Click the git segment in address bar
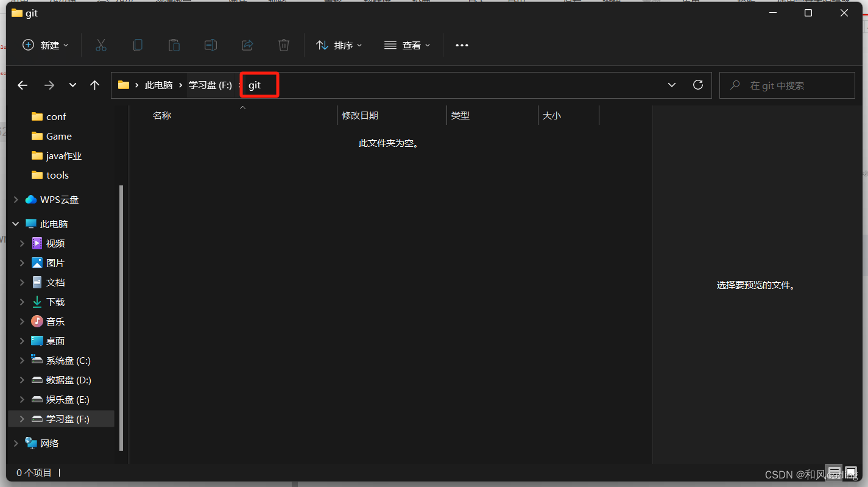Viewport: 868px width, 487px height. (255, 85)
